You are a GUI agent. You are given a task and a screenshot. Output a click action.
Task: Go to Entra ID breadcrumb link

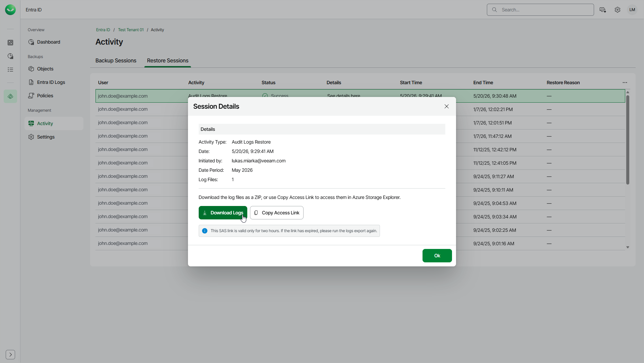tap(103, 30)
